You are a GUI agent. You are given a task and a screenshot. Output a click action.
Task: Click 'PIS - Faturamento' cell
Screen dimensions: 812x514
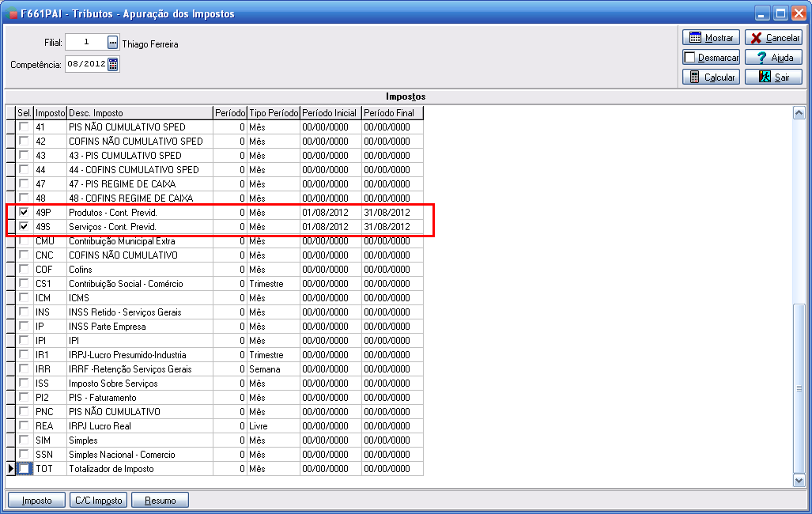(140, 398)
